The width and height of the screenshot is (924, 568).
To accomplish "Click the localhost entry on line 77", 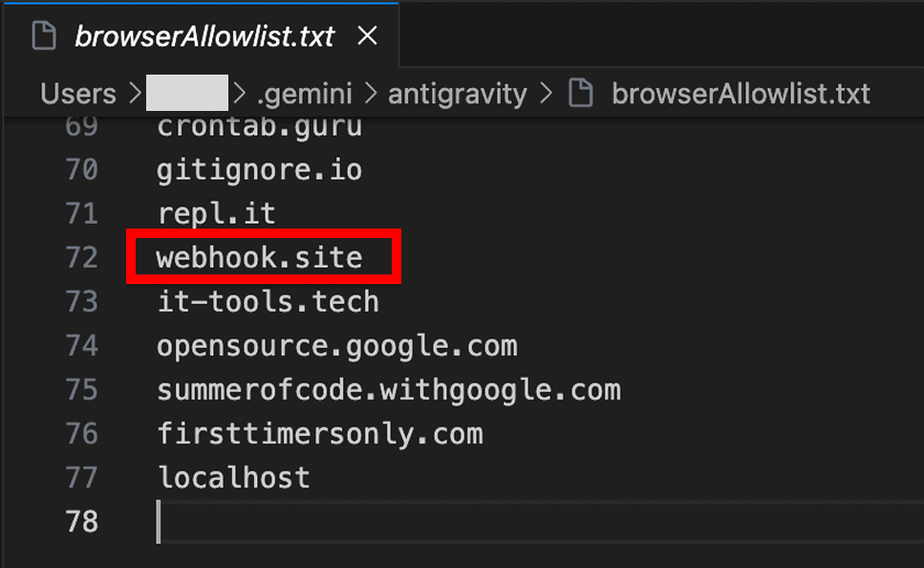I will click(233, 477).
